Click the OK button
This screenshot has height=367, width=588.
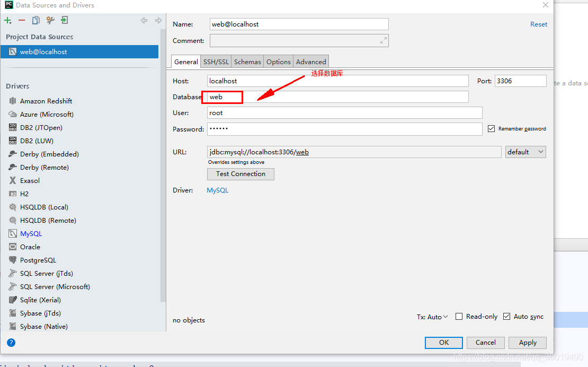(x=443, y=343)
